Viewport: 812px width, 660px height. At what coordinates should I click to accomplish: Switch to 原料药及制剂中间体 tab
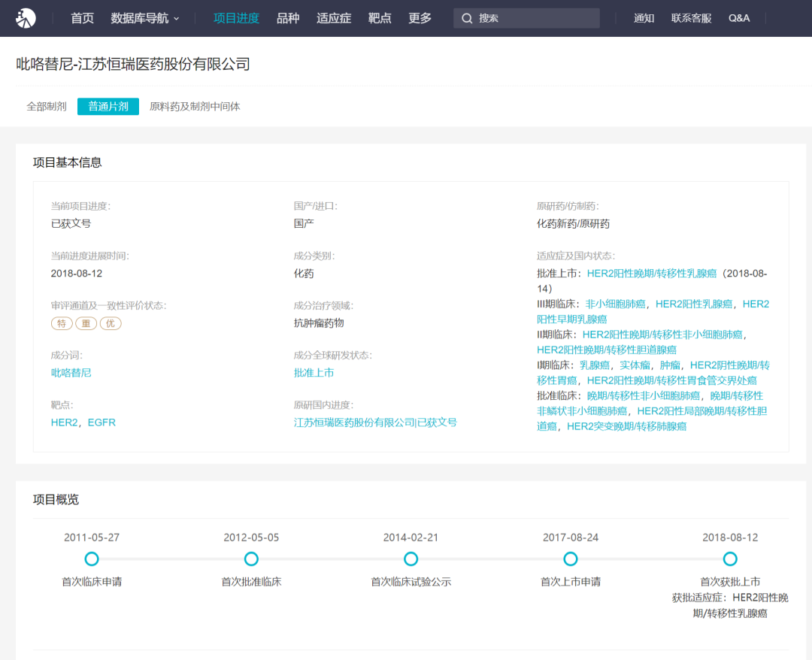195,107
